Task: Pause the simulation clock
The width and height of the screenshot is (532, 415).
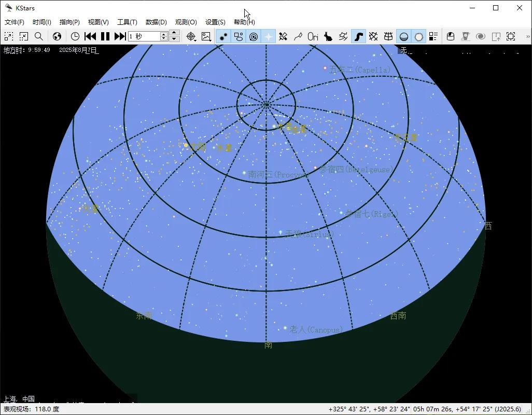Action: tap(105, 36)
